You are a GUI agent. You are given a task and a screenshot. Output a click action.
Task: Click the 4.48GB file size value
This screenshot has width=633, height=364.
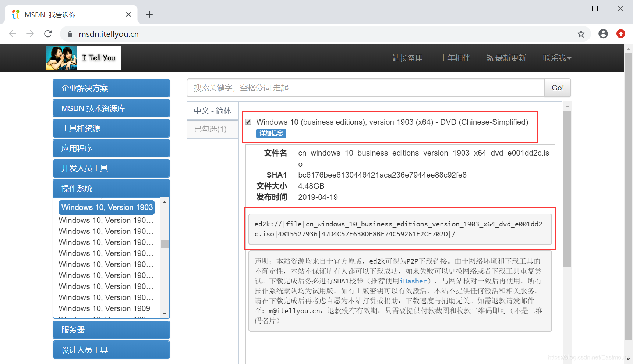tap(311, 186)
